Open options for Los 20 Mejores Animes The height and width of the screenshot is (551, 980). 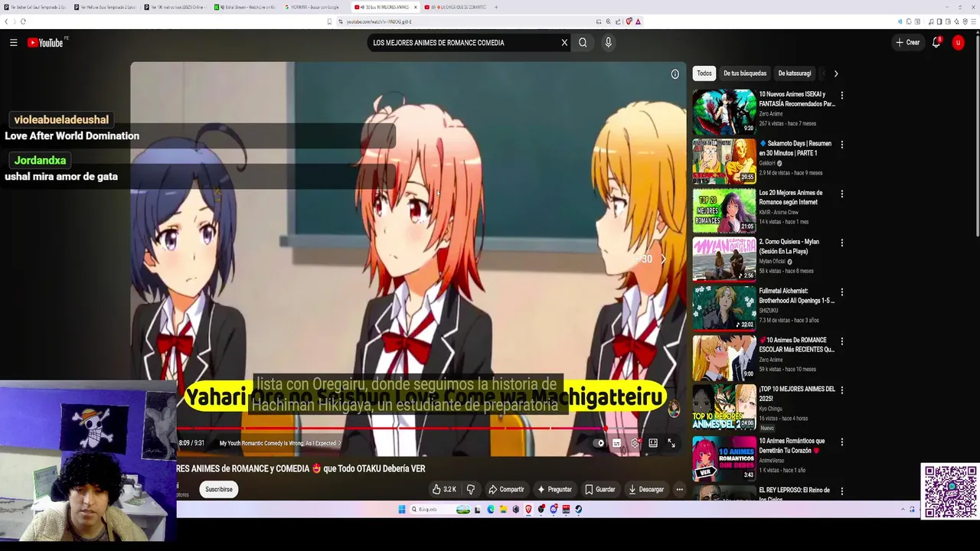coord(841,194)
